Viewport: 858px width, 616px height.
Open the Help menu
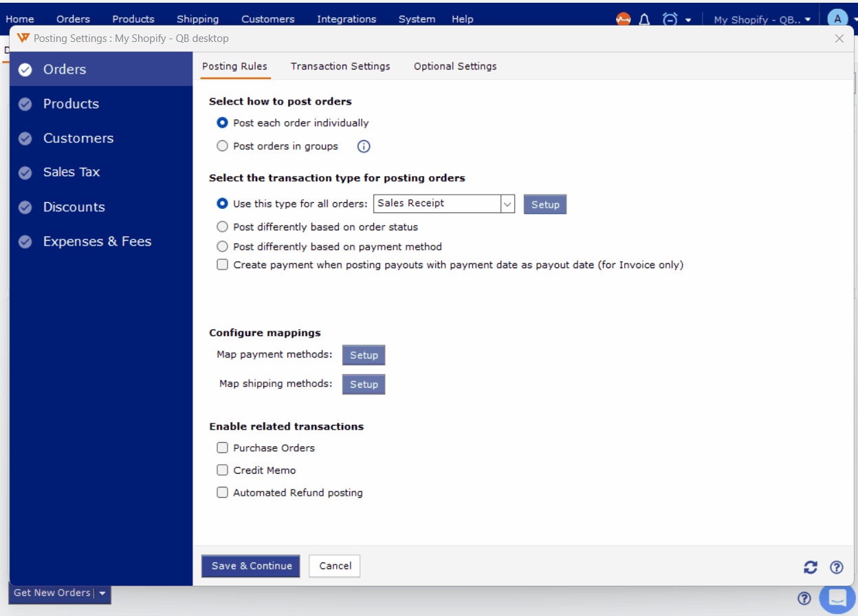463,19
